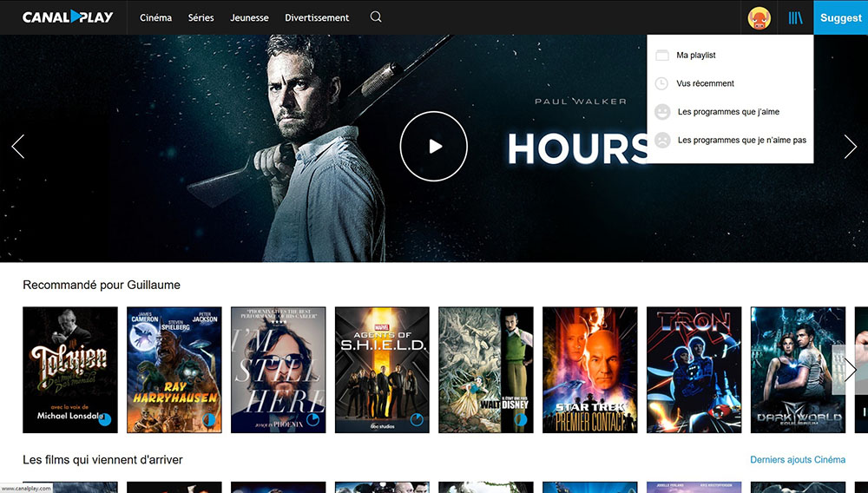The image size is (868, 493).
Task: Toggle the library shelves icon
Action: pyautogui.click(x=795, y=18)
